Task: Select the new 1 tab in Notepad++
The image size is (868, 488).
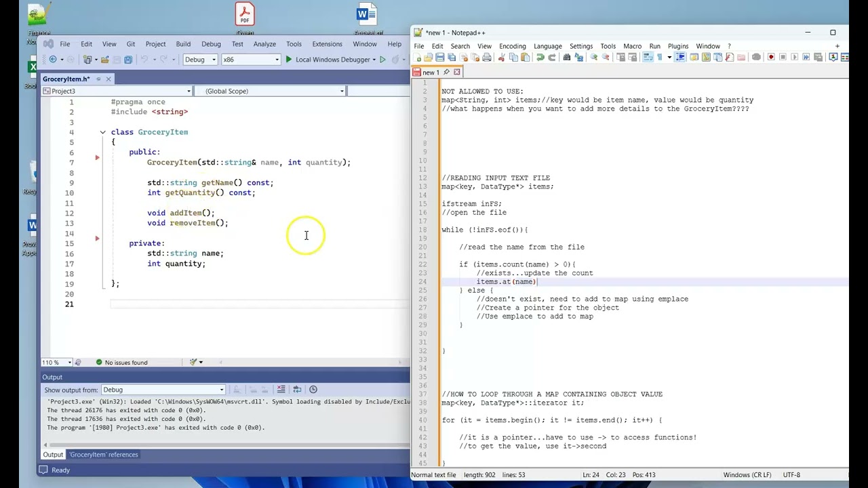Action: pyautogui.click(x=431, y=73)
